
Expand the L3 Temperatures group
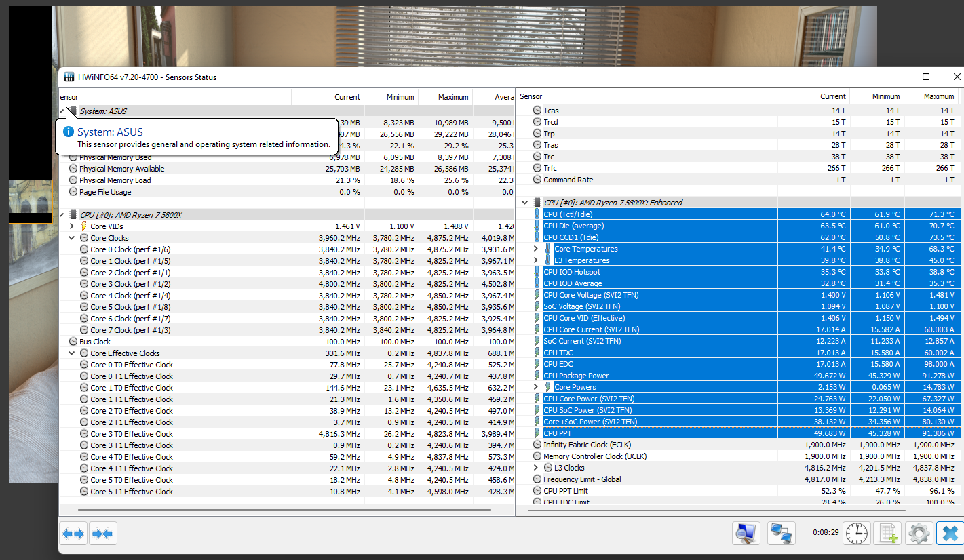click(x=536, y=260)
